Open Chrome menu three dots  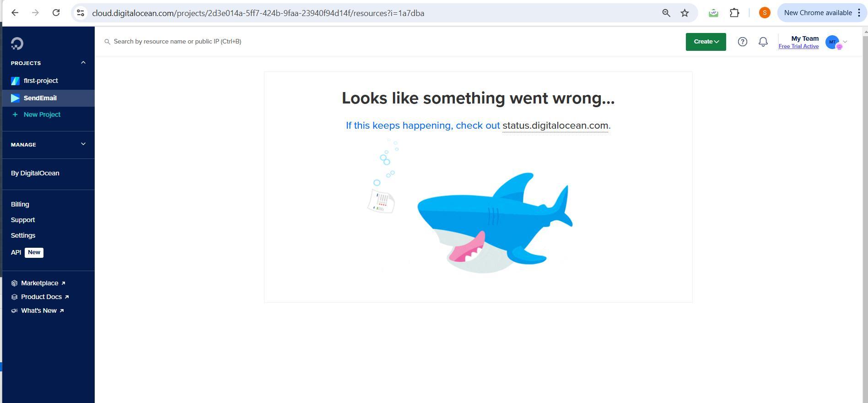tap(859, 13)
